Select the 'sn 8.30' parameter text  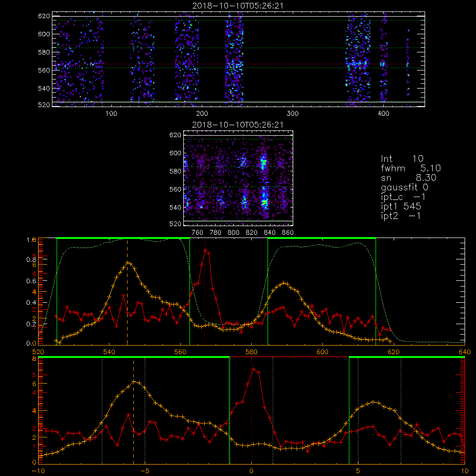pos(408,178)
